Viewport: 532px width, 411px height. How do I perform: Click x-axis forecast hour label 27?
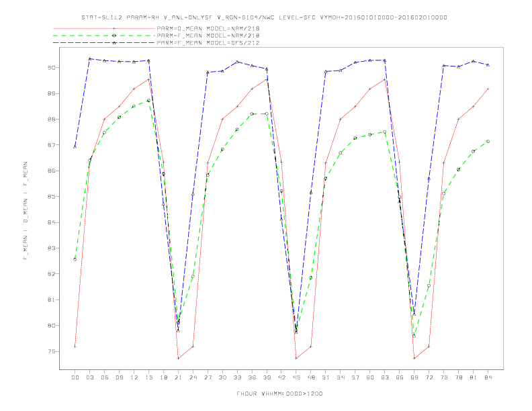pyautogui.click(x=208, y=377)
